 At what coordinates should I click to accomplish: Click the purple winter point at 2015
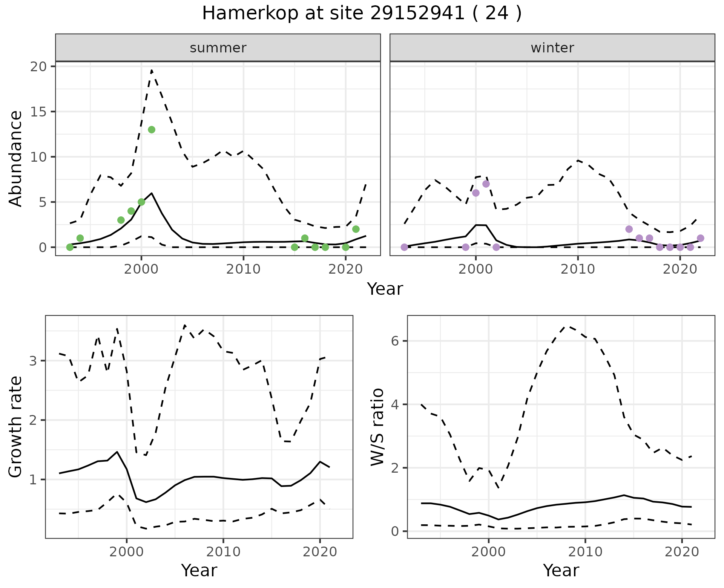[629, 229]
